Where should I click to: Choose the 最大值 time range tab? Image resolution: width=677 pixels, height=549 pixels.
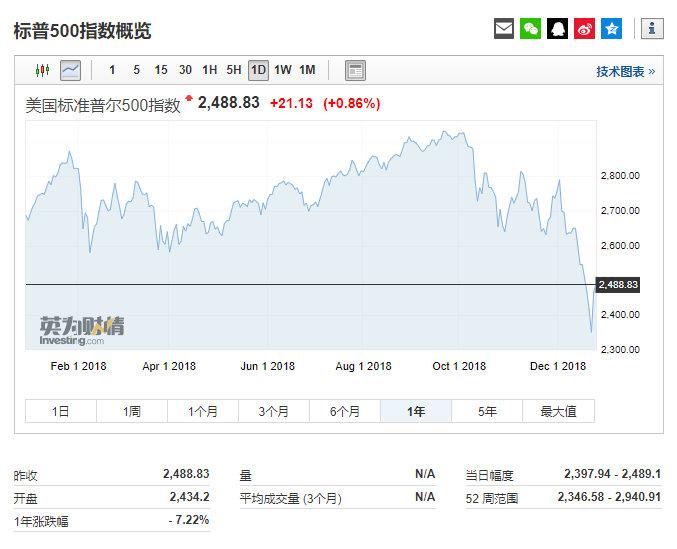tap(558, 411)
